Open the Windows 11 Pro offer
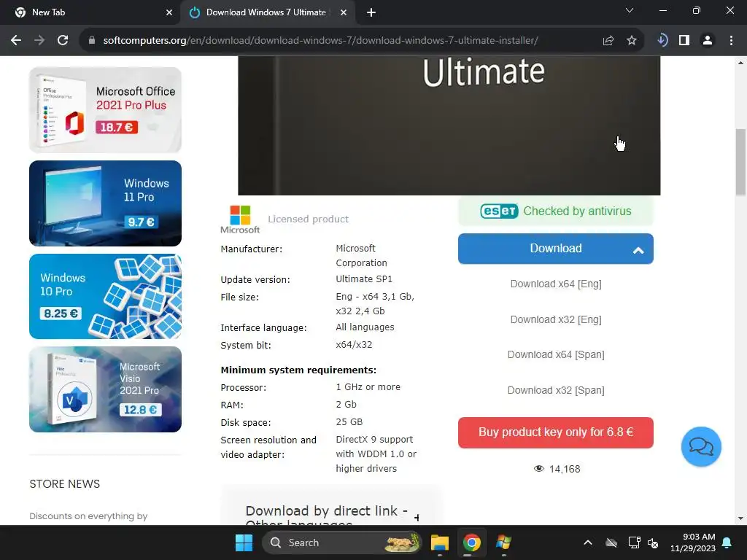This screenshot has height=560, width=747. pyautogui.click(x=105, y=203)
